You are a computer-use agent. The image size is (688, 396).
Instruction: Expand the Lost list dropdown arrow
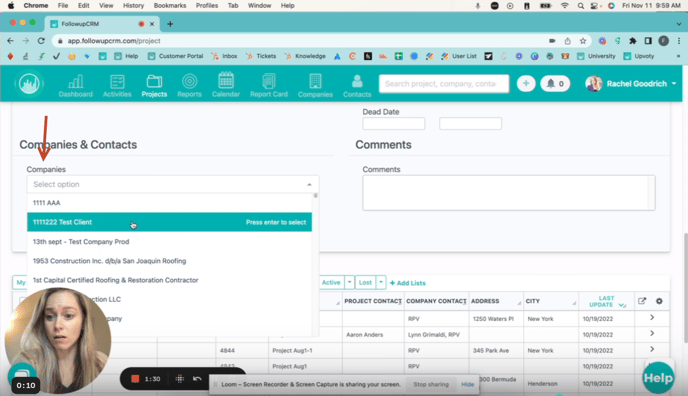[x=381, y=282]
